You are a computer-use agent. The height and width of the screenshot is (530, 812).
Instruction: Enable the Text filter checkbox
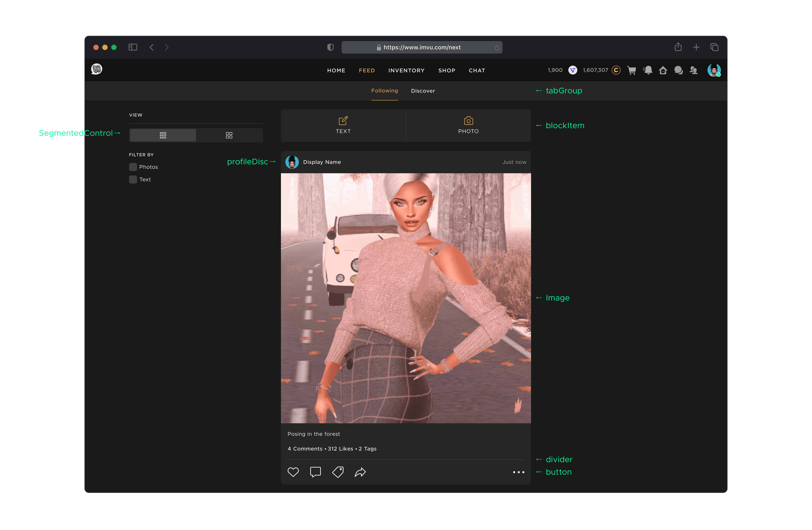[x=133, y=179]
